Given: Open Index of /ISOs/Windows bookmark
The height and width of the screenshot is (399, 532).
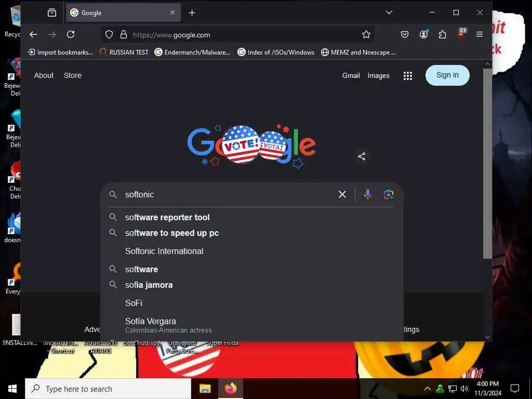Looking at the screenshot, I should [x=276, y=52].
